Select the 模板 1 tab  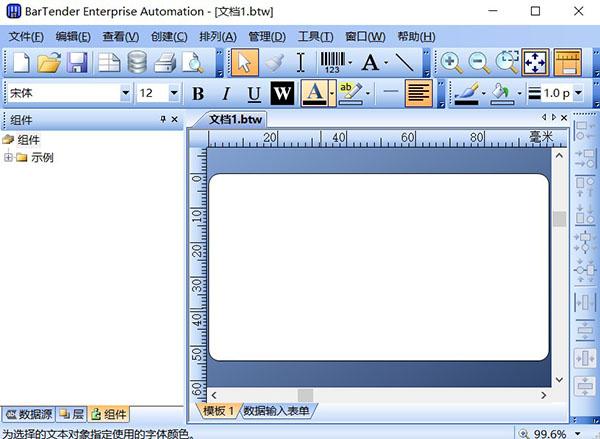(x=218, y=411)
